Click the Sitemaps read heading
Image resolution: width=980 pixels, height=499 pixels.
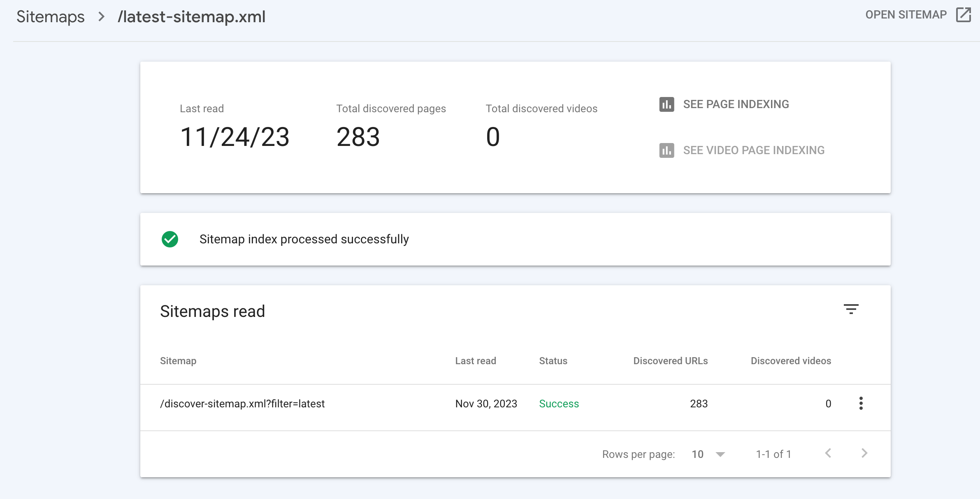click(212, 311)
